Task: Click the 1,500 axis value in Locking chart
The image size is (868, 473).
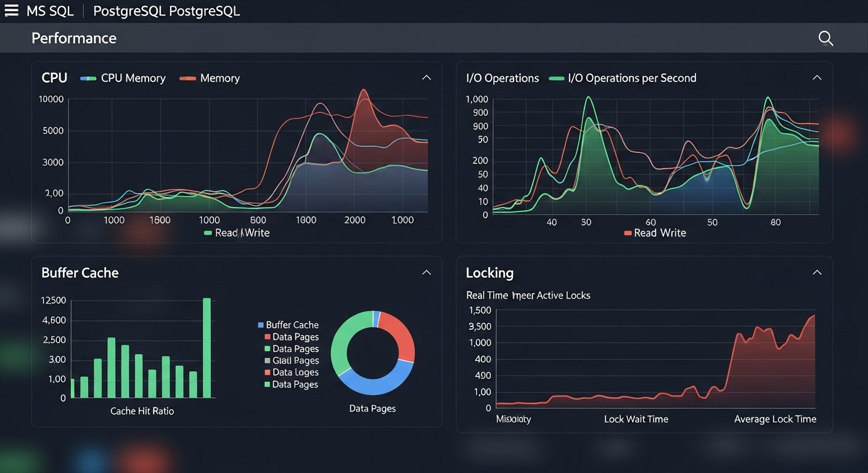Action: 480,311
